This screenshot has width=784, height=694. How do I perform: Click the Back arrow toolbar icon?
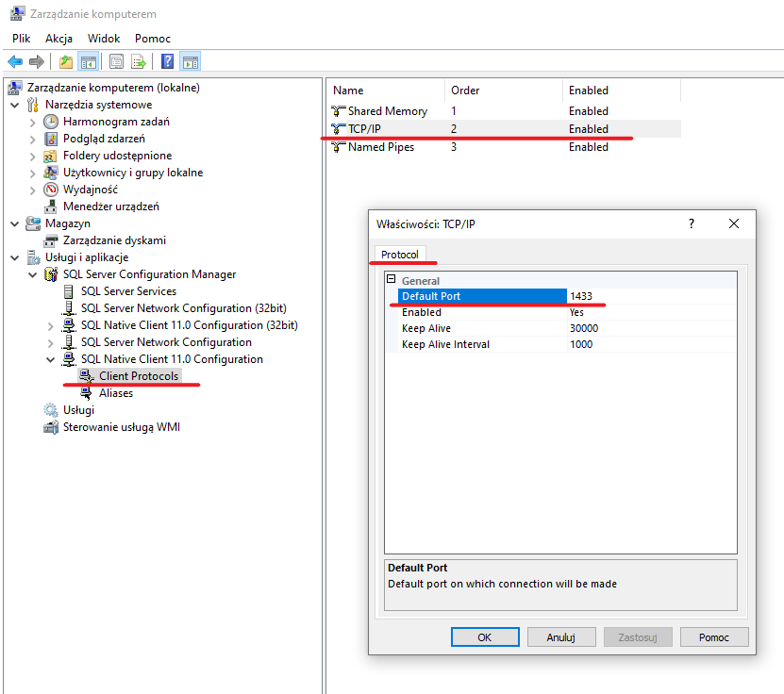pyautogui.click(x=15, y=62)
